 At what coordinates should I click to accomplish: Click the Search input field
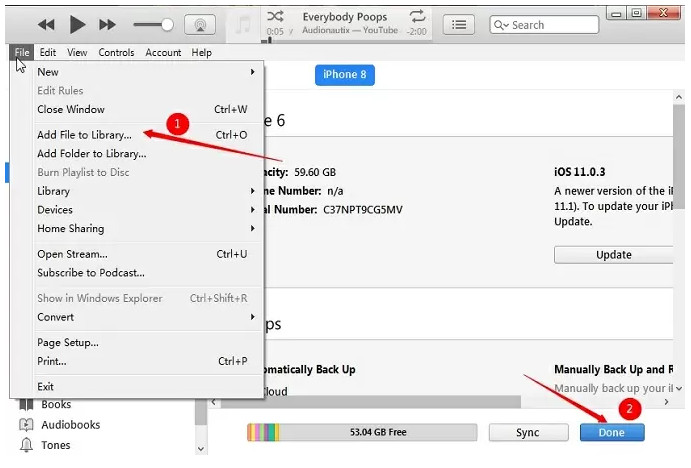pos(544,25)
